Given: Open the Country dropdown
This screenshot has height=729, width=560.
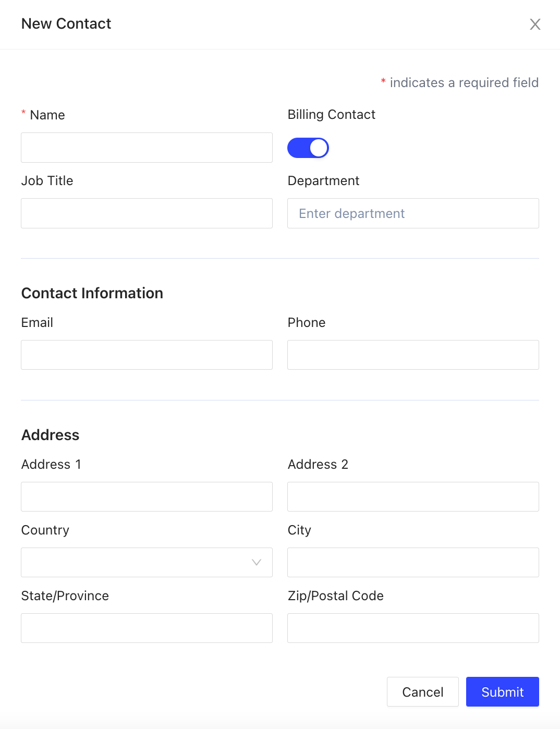Looking at the screenshot, I should coord(147,562).
